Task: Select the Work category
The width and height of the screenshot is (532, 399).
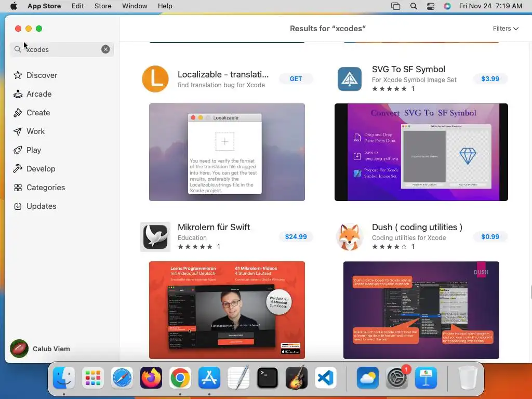Action: point(29,131)
